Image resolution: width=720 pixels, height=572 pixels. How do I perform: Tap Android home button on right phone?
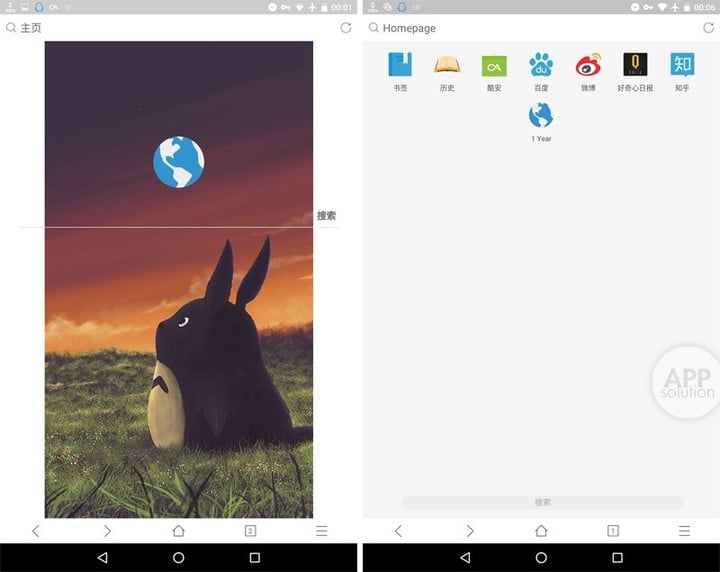pyautogui.click(x=541, y=557)
